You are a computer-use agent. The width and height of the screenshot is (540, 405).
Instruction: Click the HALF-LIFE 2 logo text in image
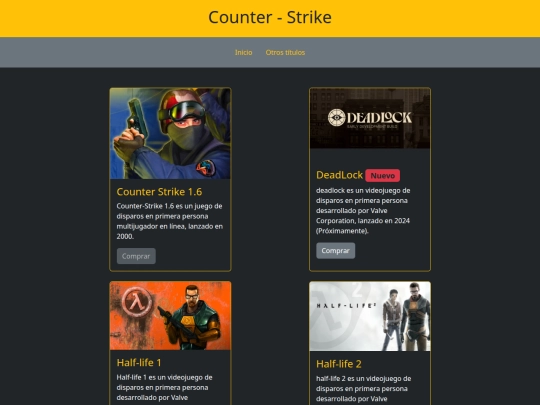(x=346, y=305)
